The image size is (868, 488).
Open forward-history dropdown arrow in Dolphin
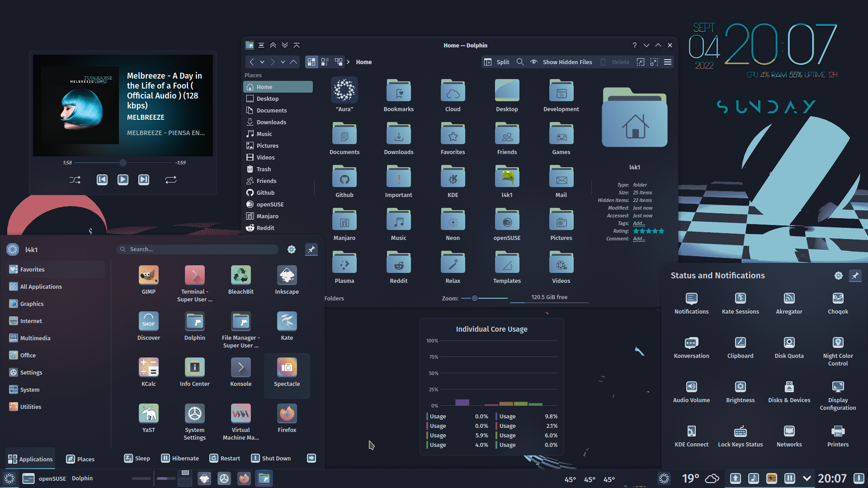[283, 62]
